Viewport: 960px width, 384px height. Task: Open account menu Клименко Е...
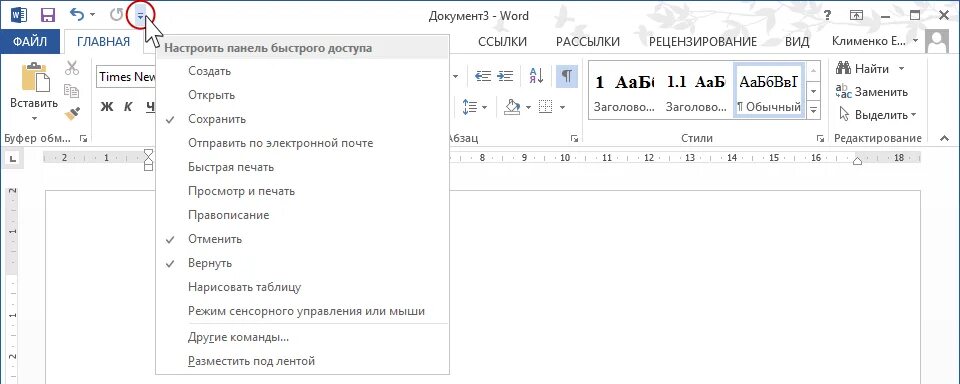click(x=876, y=42)
